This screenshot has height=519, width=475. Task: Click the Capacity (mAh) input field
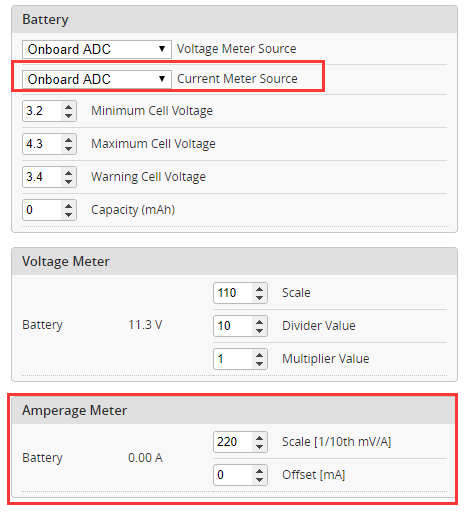pos(42,210)
